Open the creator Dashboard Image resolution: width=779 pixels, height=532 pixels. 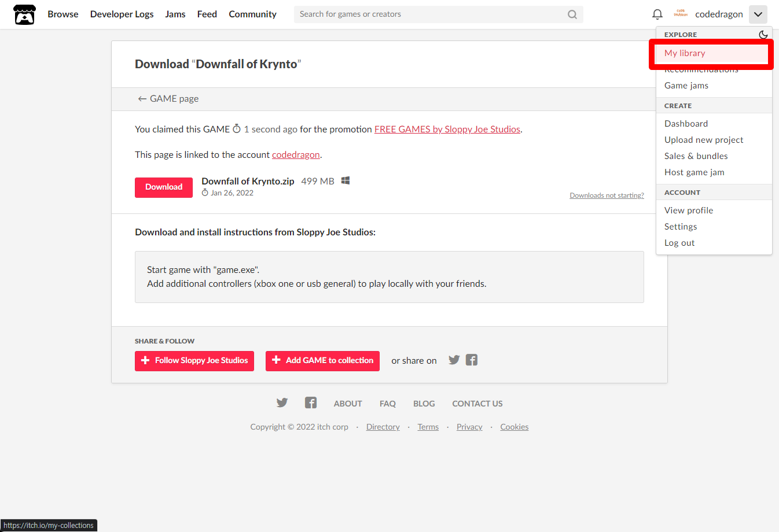(x=714, y=124)
